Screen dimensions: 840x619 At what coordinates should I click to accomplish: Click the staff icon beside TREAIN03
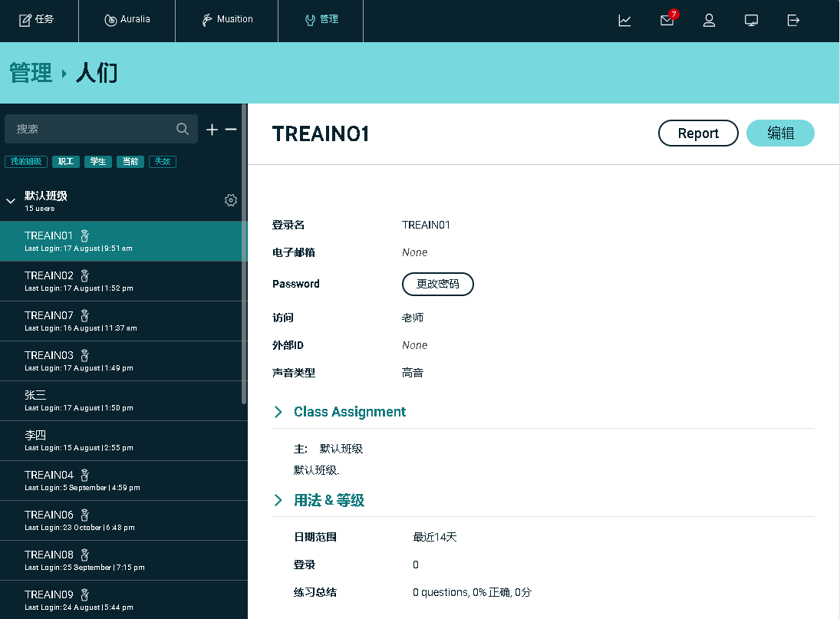[x=84, y=356]
